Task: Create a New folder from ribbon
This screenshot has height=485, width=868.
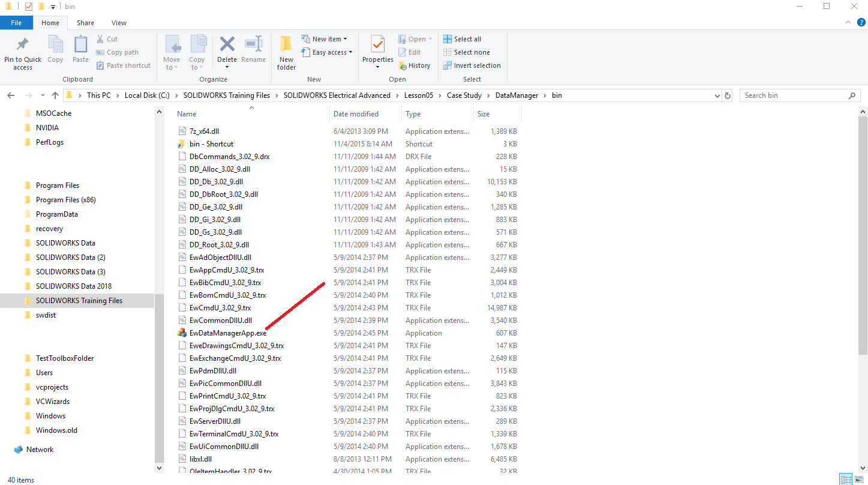Action: pos(286,53)
